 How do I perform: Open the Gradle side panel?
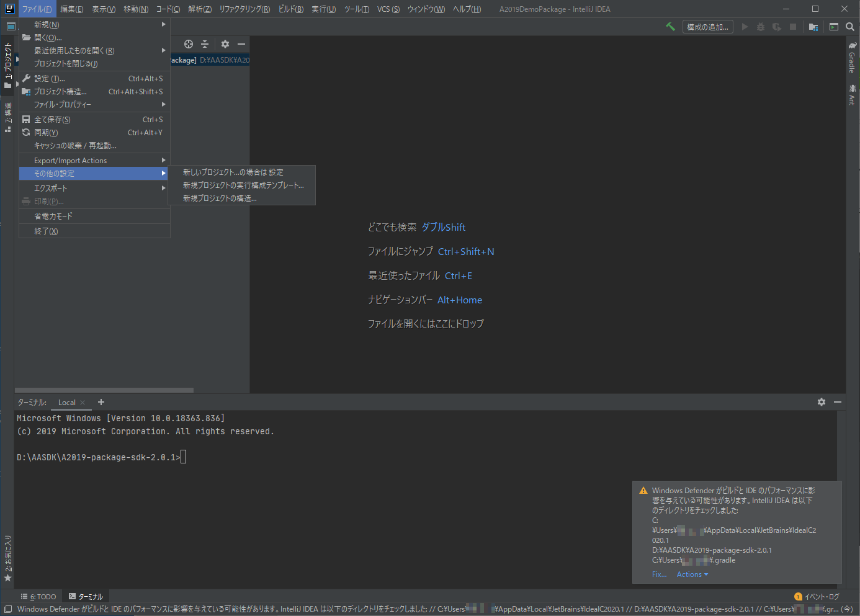(853, 58)
